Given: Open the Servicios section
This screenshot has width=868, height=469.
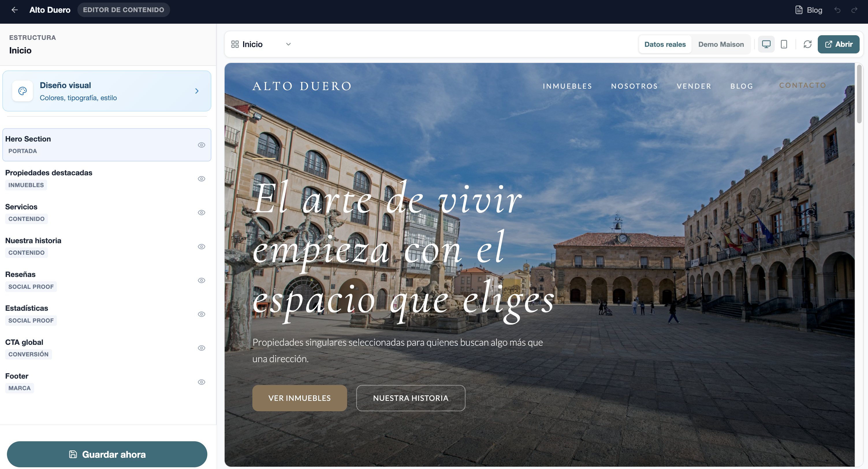Looking at the screenshot, I should click(107, 213).
